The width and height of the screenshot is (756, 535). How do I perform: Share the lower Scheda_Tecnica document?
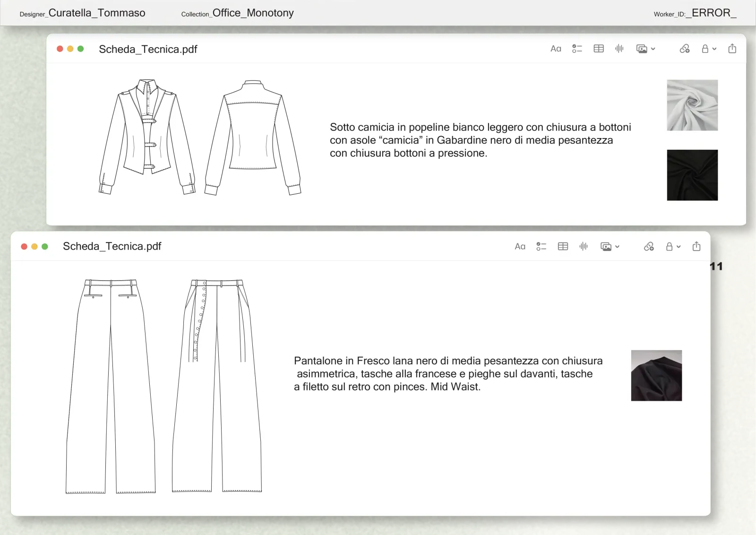pos(696,246)
